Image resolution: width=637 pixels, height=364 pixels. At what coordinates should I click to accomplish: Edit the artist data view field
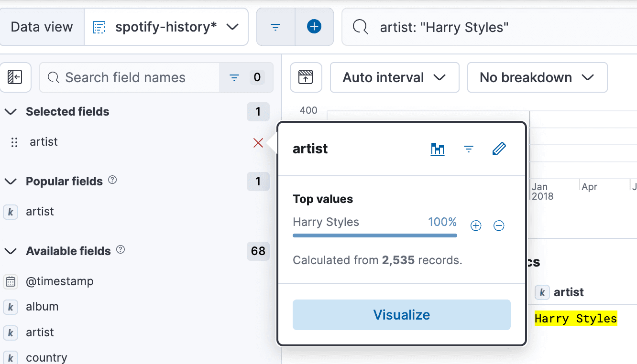pos(499,149)
